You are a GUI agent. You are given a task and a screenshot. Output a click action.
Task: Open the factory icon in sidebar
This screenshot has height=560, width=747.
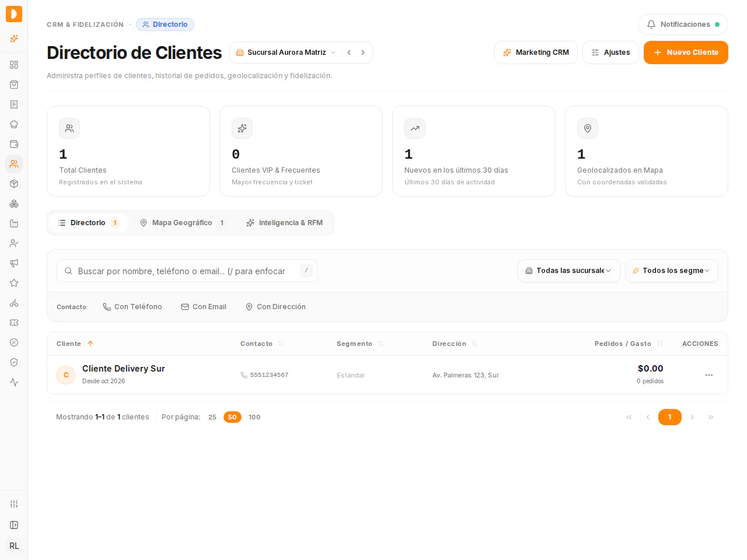coord(14,223)
